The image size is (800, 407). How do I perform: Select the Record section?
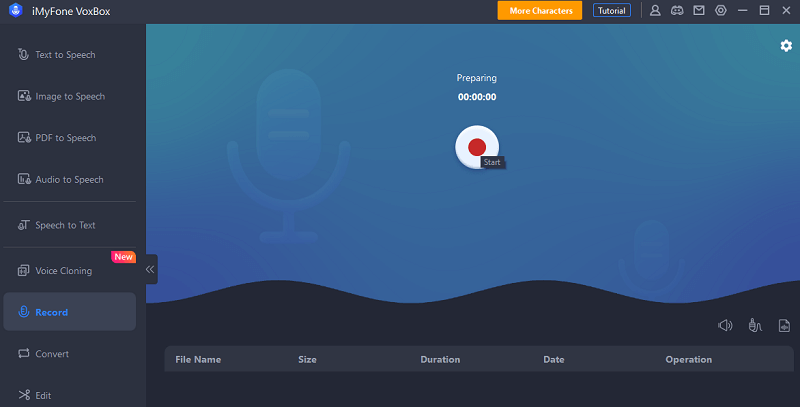[69, 312]
